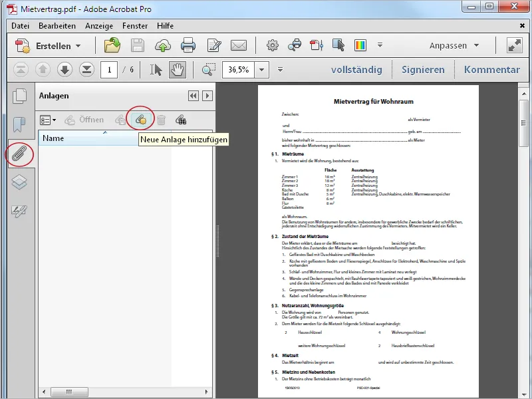This screenshot has width=532, height=399.
Task: Open the vollständig tools pane
Action: point(356,70)
